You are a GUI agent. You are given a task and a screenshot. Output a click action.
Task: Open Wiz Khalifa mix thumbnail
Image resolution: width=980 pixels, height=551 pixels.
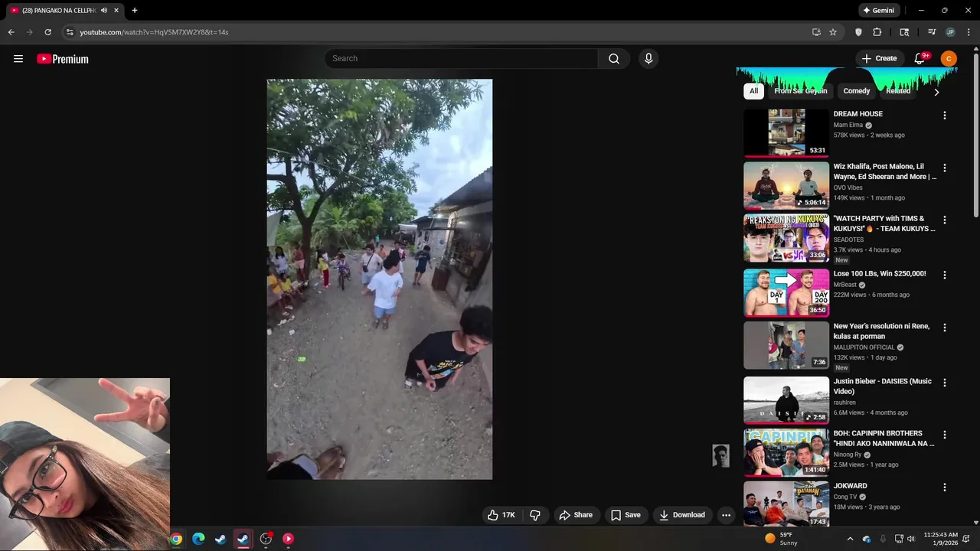[x=786, y=185]
